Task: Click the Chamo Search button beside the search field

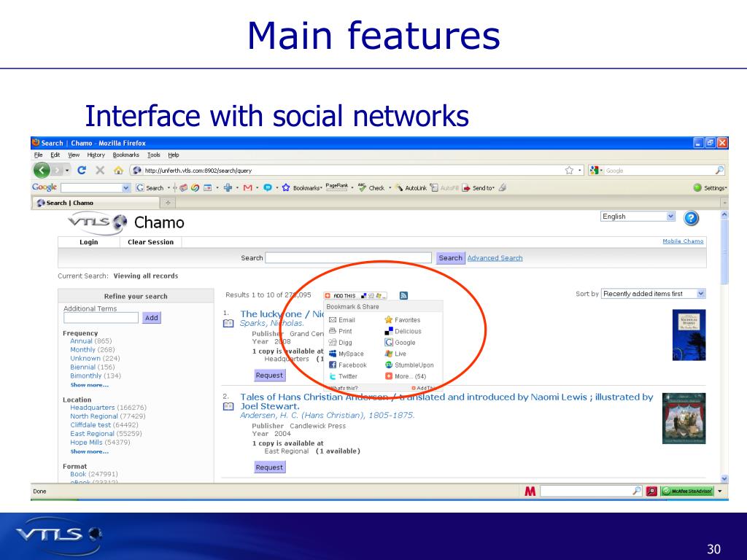Action: [x=450, y=257]
